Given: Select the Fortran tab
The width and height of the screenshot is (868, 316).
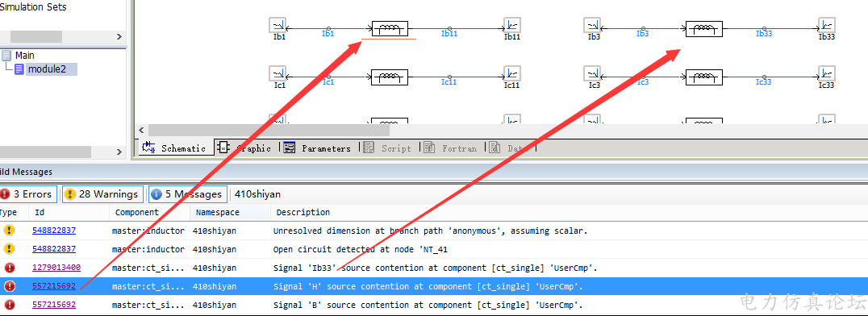Looking at the screenshot, I should coord(450,148).
